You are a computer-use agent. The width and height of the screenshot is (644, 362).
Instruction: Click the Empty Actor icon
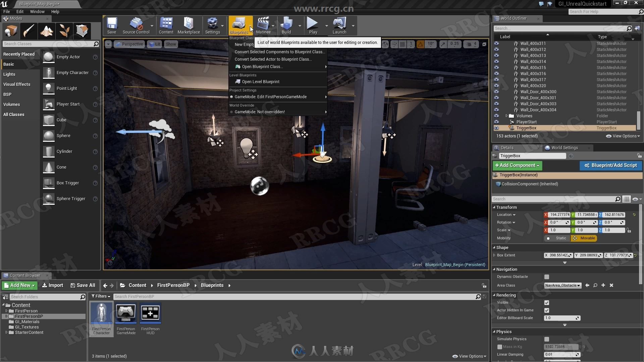click(49, 57)
